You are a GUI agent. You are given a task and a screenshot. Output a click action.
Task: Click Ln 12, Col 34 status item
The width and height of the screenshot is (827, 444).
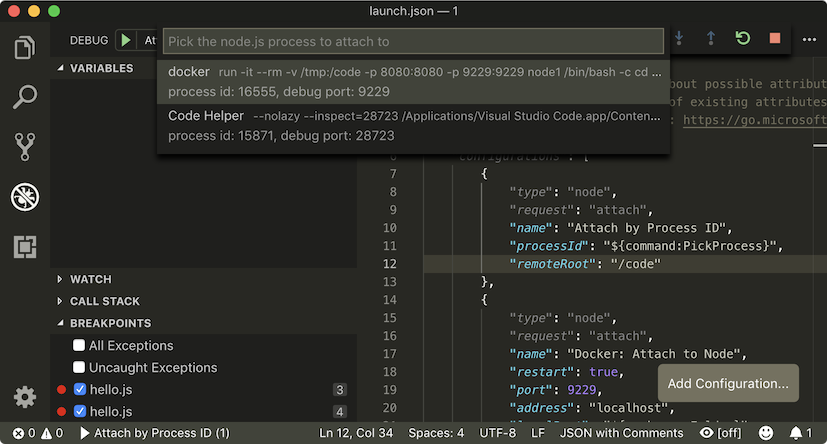point(356,433)
